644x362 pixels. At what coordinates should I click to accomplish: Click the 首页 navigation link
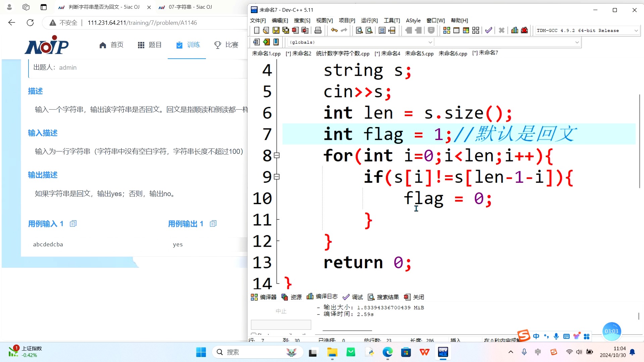point(111,45)
